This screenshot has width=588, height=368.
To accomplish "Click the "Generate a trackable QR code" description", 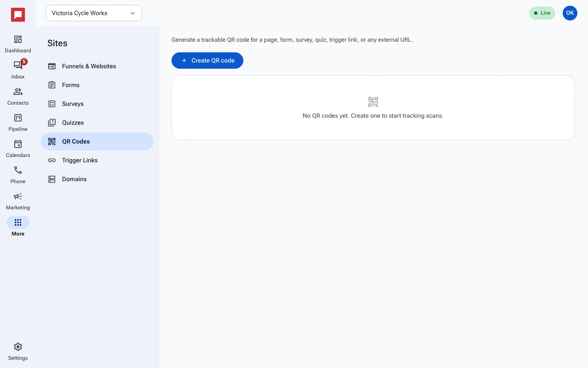I will point(292,40).
